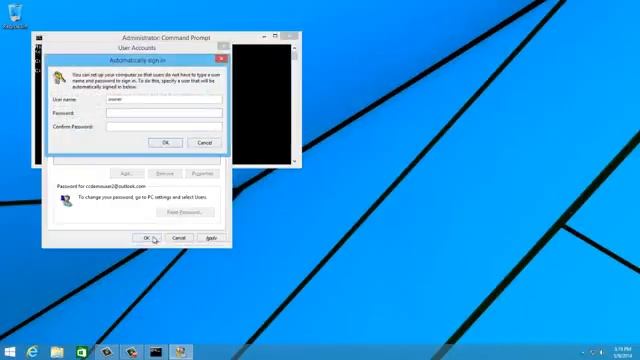The width and height of the screenshot is (640, 360).
Task: Click the Reset Password button
Action: (185, 212)
